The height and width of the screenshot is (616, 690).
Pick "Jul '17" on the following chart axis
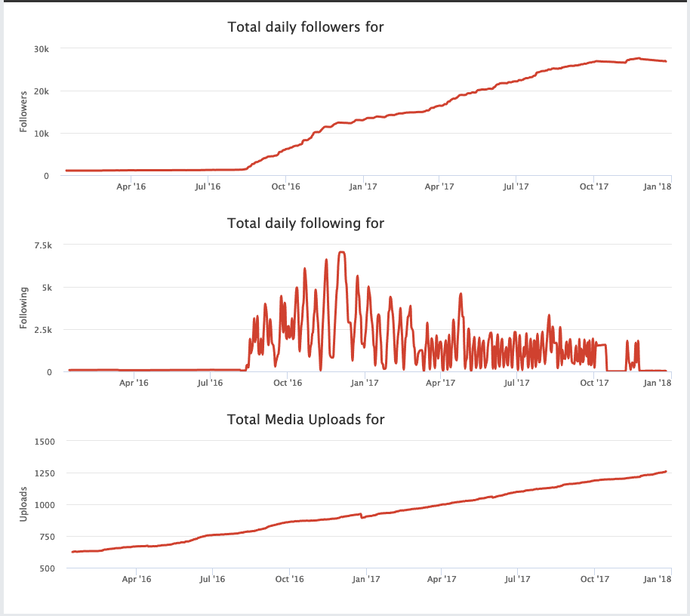(517, 383)
